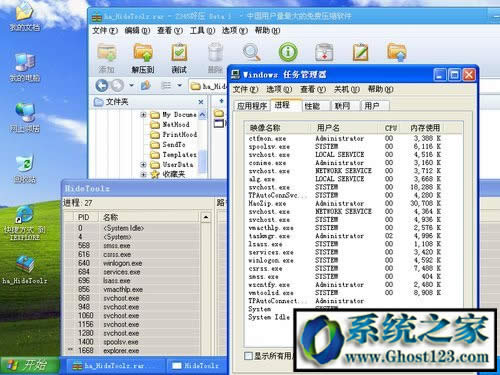Open My Computer desktop icon

point(25,67)
